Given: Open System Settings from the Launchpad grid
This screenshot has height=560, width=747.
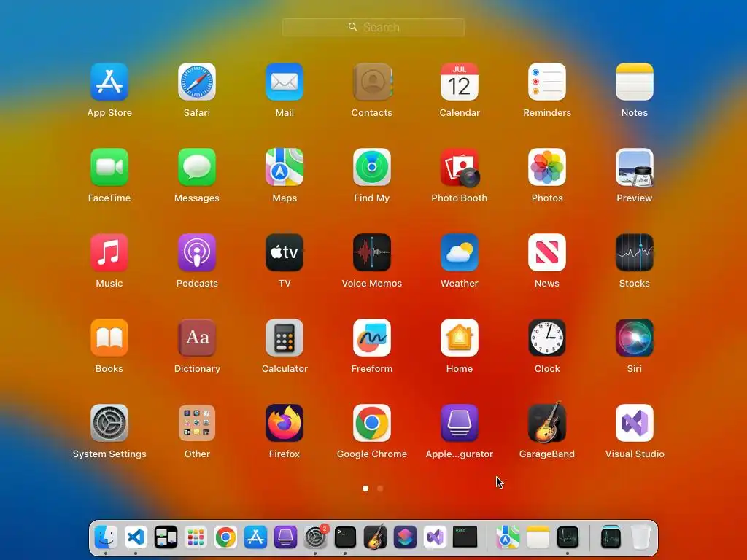Looking at the screenshot, I should pyautogui.click(x=109, y=423).
